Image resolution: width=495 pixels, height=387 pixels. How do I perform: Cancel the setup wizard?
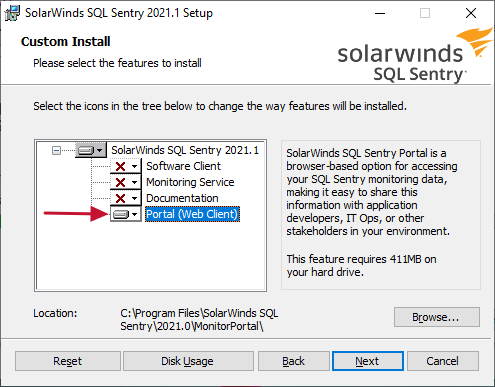tap(443, 361)
